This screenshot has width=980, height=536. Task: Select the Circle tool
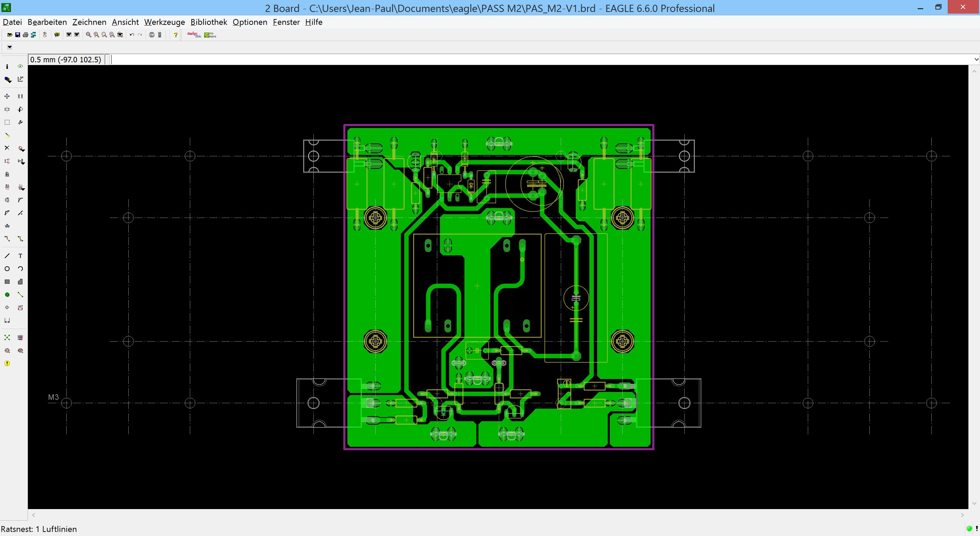[7, 269]
